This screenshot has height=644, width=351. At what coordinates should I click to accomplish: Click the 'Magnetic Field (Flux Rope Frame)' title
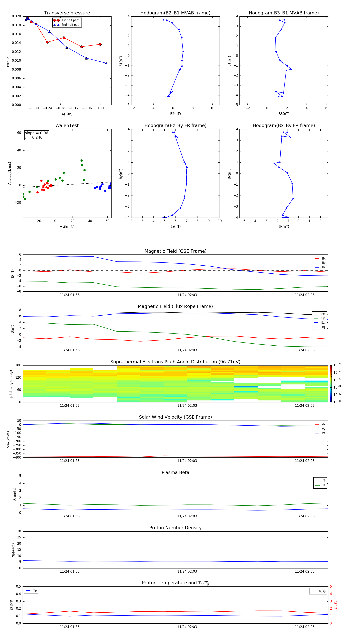(x=175, y=307)
